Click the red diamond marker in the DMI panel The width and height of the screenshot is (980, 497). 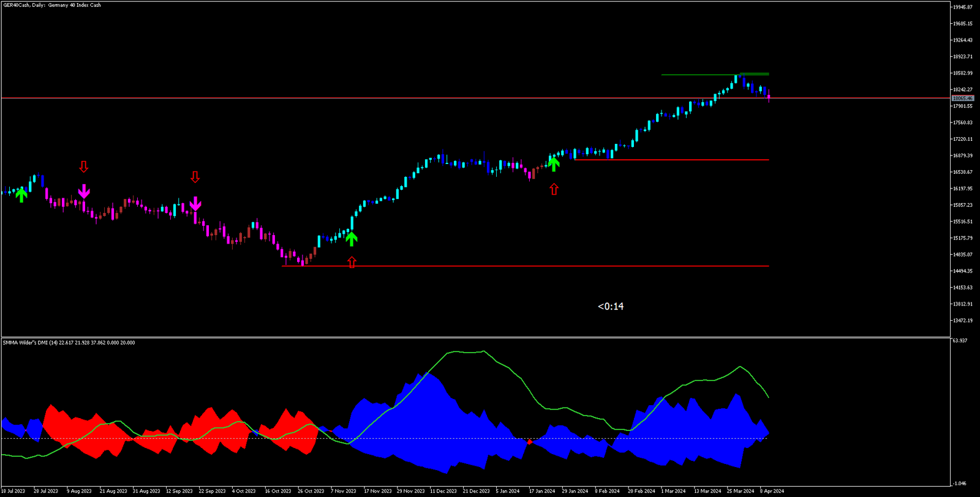point(530,441)
